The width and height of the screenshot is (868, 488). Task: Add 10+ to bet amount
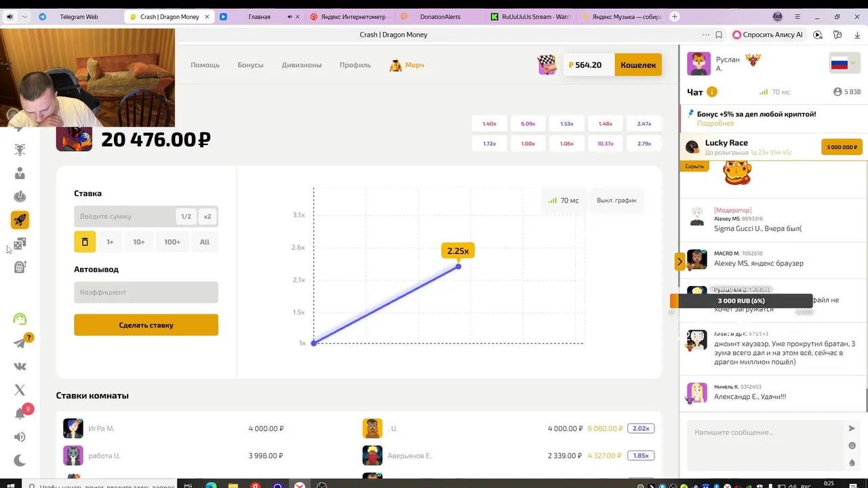click(139, 242)
